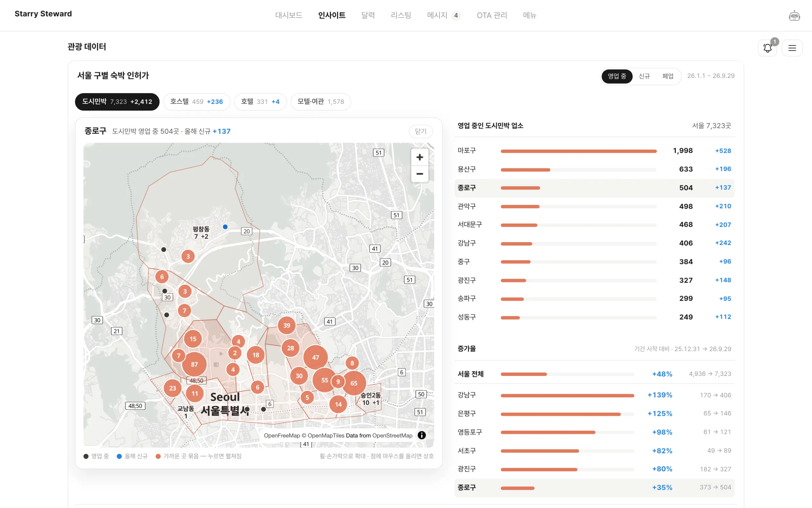Screen dimensions: 812x508
Task: Open the 리스팅 tab
Action: coord(401,15)
